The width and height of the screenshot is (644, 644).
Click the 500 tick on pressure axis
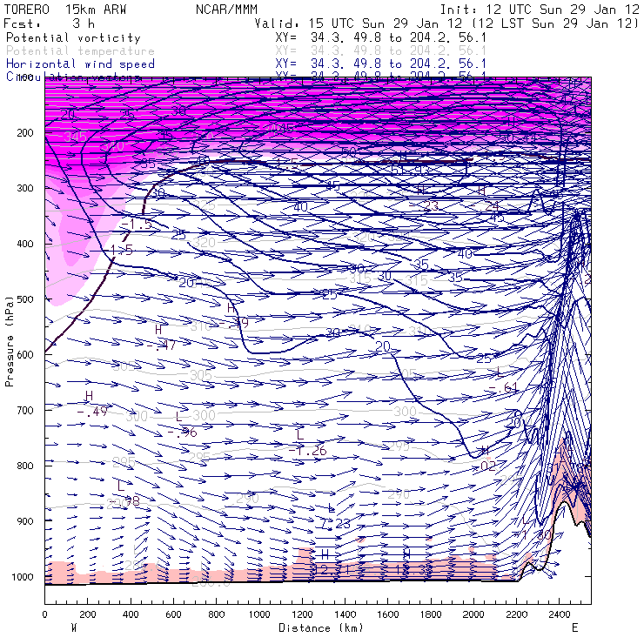25,299
